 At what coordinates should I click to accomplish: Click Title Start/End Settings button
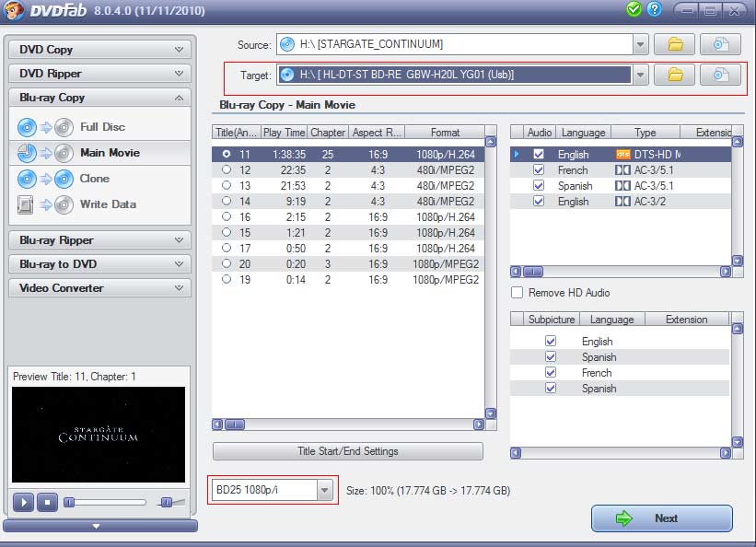348,451
